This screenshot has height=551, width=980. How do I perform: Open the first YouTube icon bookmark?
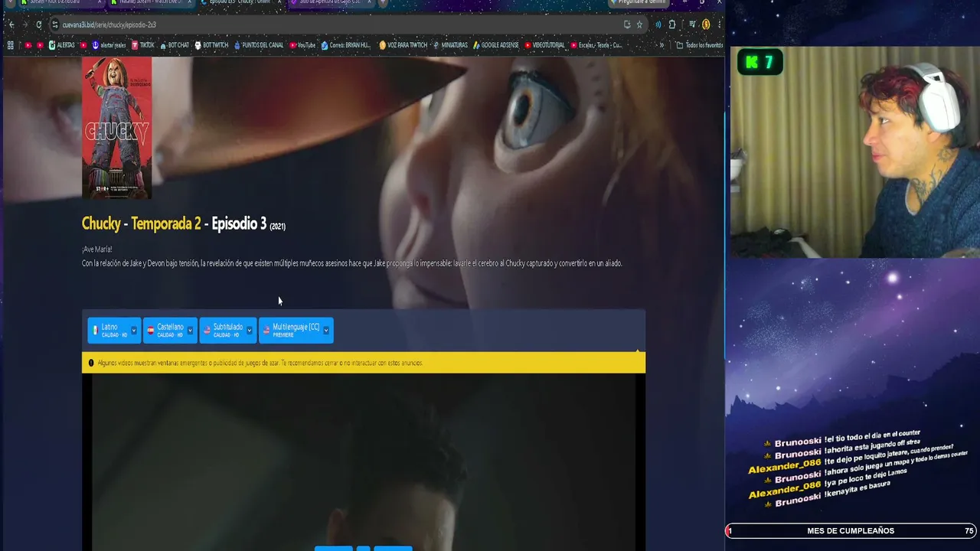tap(28, 45)
